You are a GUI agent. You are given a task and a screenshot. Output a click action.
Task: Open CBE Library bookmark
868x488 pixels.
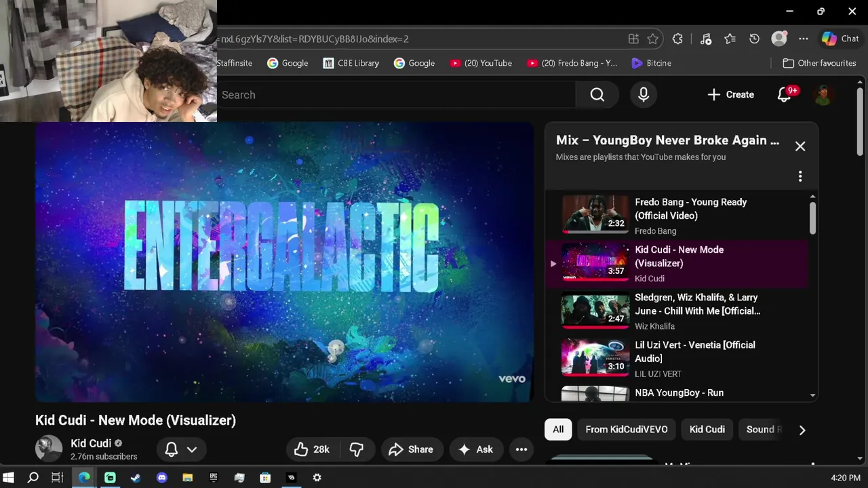351,63
